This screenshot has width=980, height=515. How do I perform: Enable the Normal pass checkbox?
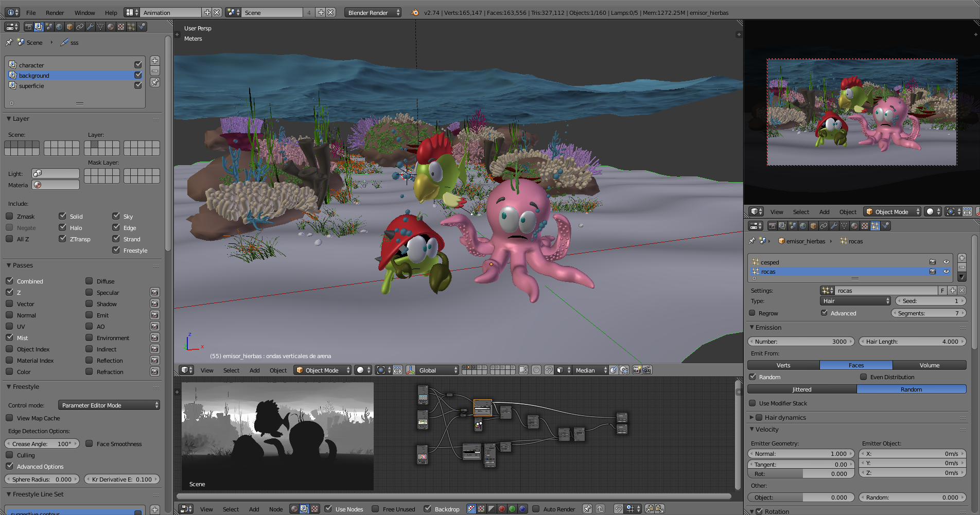point(10,315)
